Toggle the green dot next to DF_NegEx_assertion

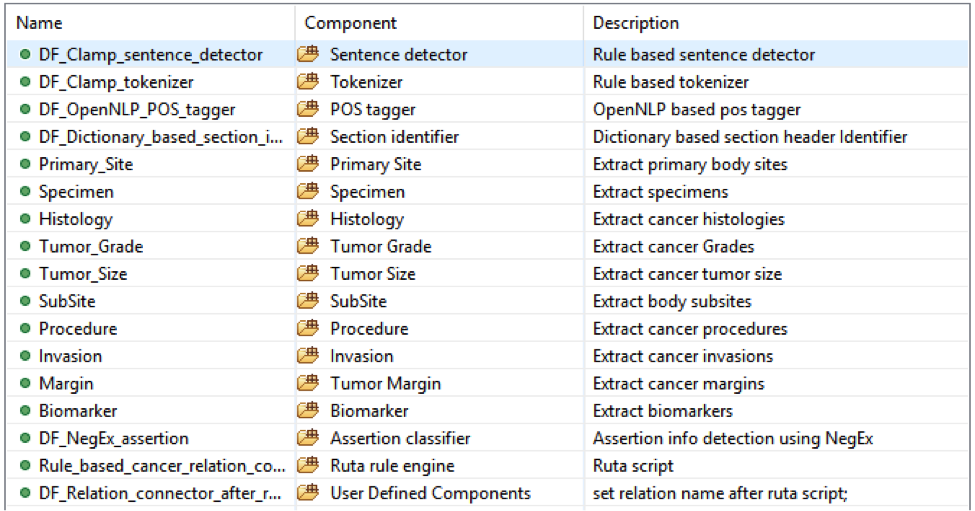click(x=25, y=438)
